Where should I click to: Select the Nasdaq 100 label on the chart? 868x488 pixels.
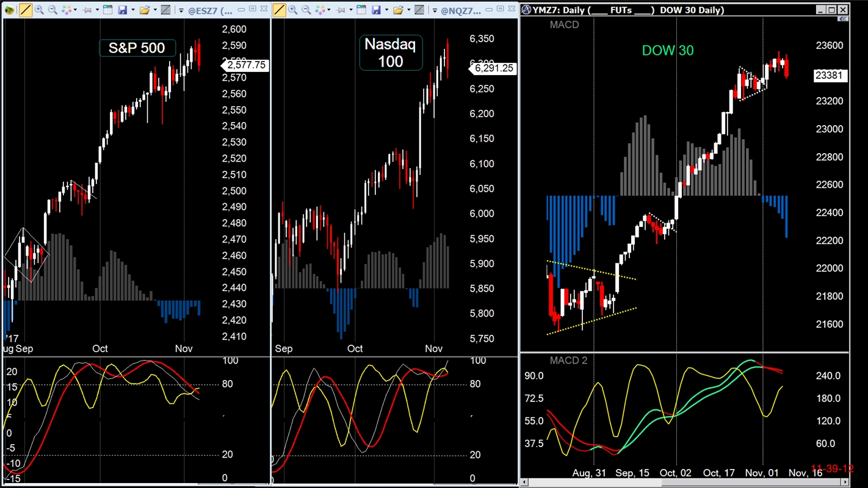click(391, 52)
